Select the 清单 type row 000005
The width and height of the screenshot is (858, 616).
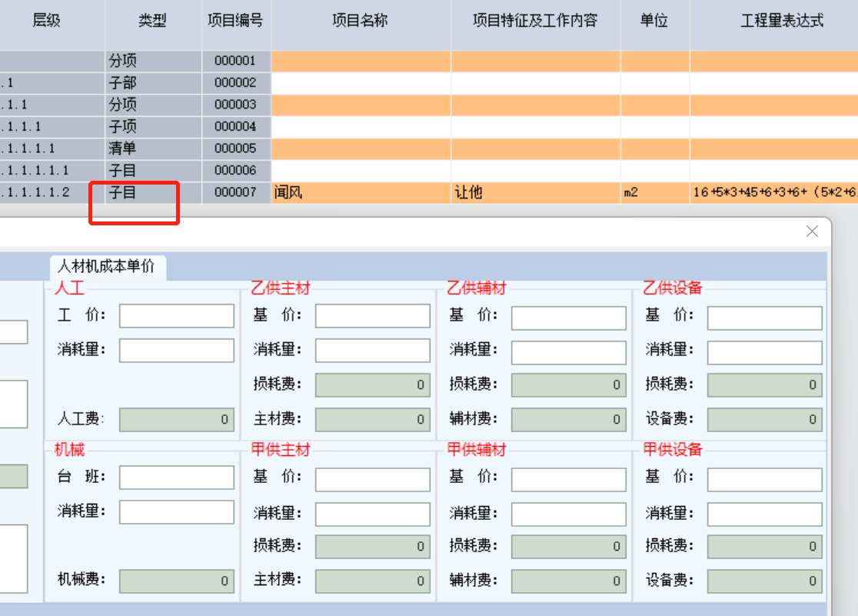tap(236, 148)
